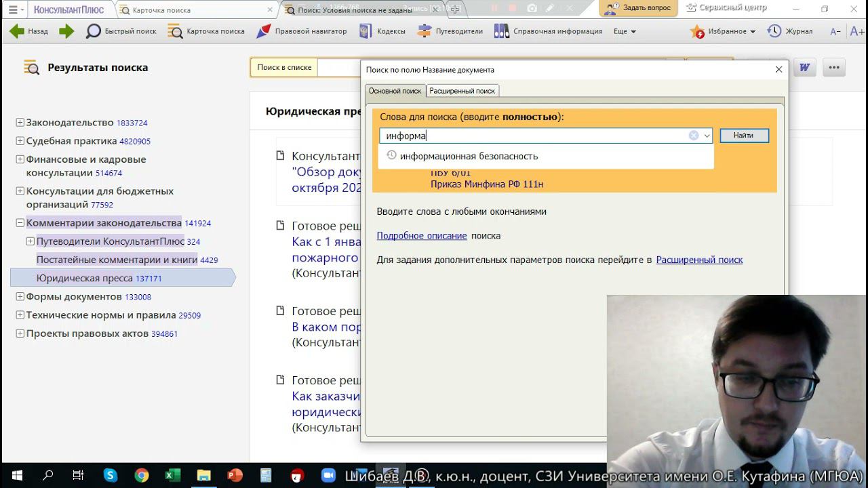868x488 pixels.
Task: Open Карточка поиска from the toolbar
Action: (x=206, y=31)
